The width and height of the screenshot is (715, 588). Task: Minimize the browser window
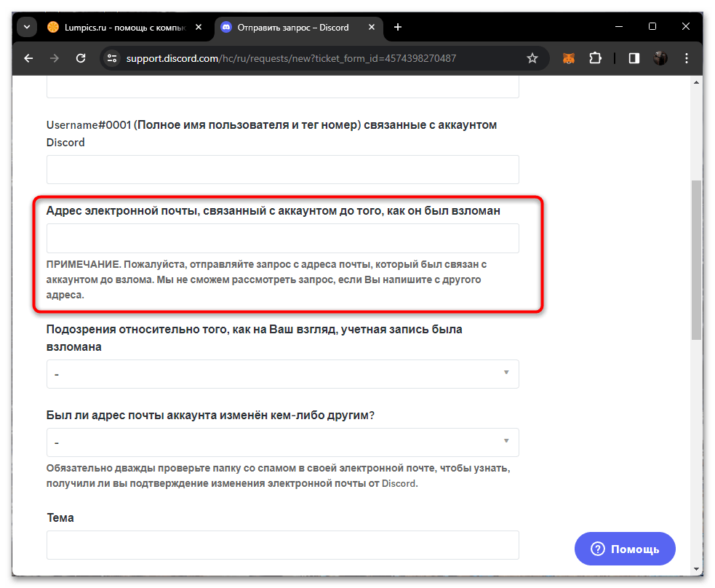(619, 27)
